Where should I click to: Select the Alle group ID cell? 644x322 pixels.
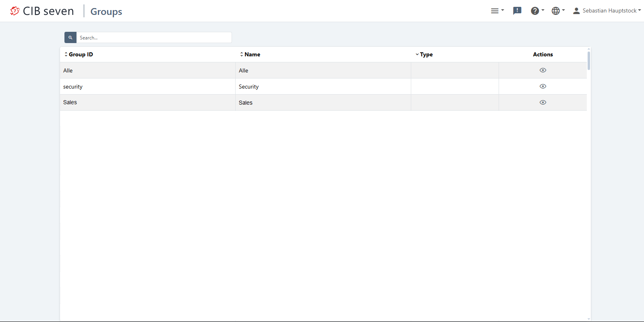68,70
